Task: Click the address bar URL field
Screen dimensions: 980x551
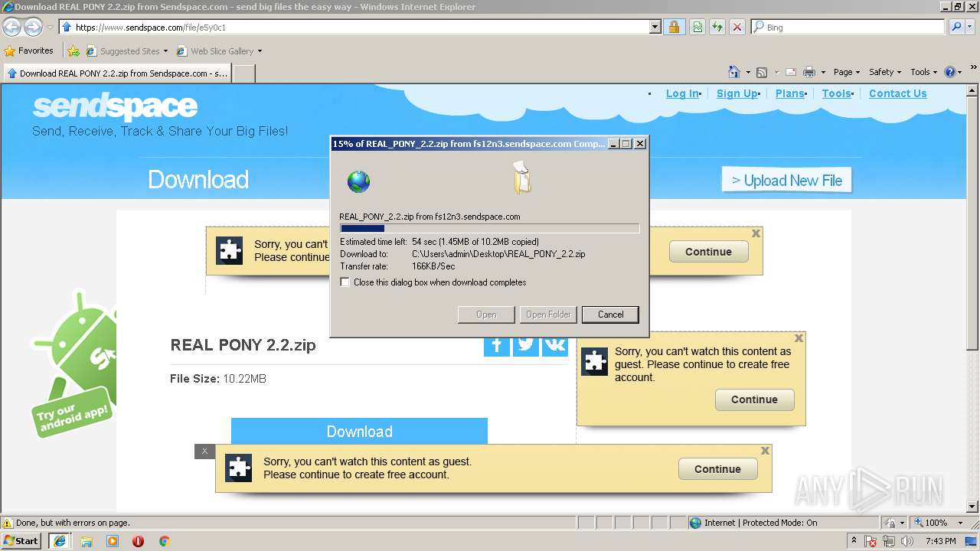Action: pos(360,28)
